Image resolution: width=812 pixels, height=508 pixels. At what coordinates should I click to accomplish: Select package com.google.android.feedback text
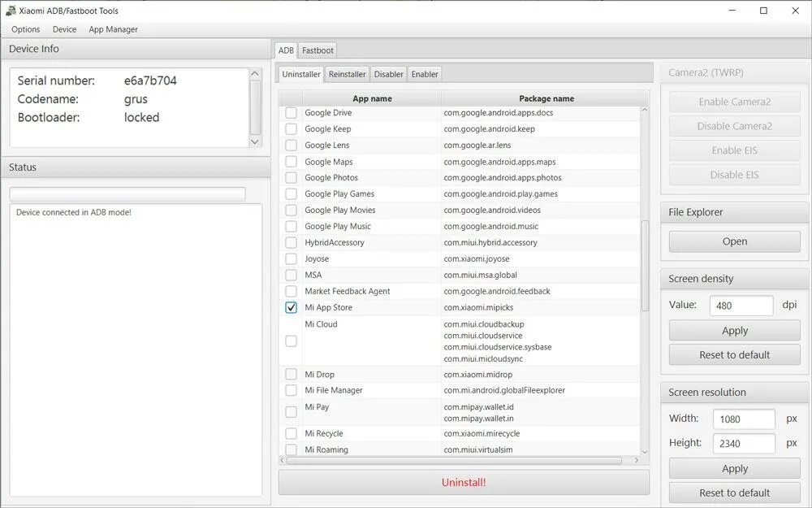497,291
